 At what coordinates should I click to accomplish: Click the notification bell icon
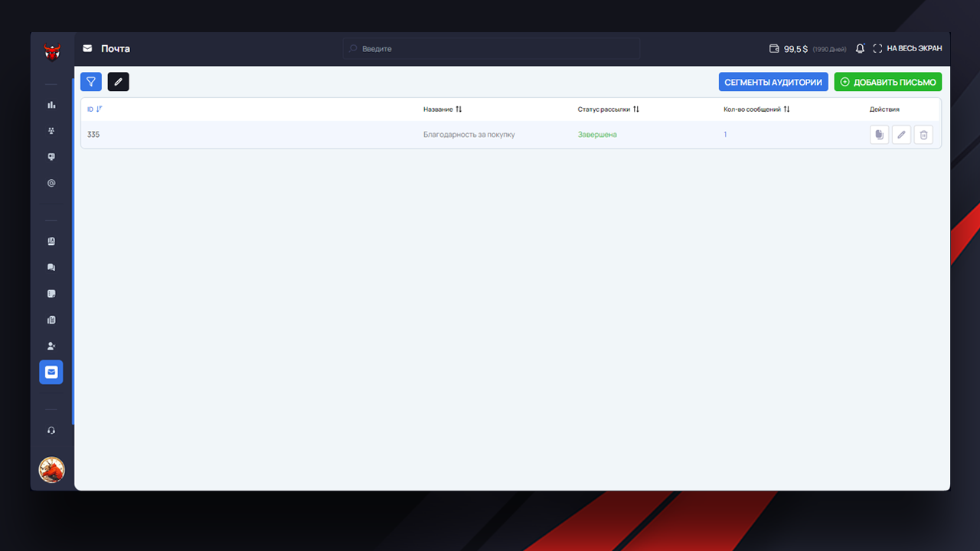[860, 48]
